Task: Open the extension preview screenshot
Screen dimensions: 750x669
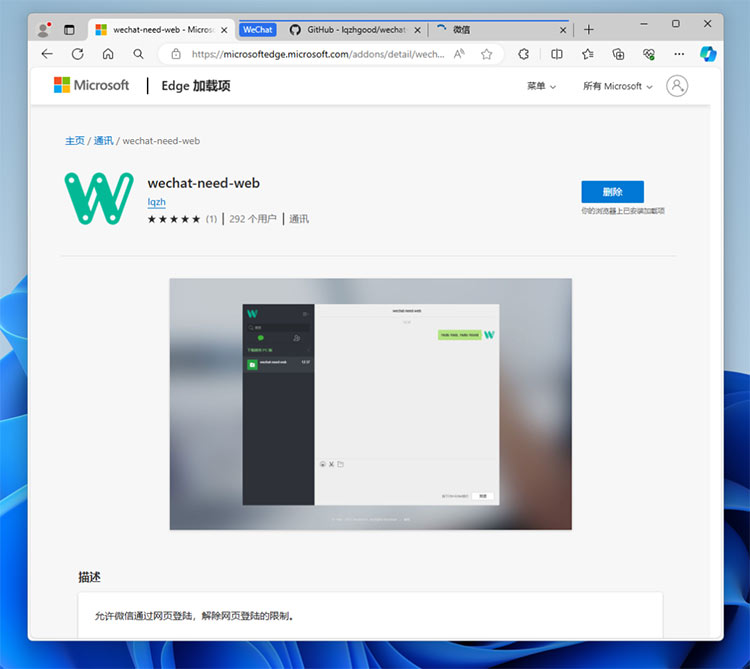Action: [371, 404]
